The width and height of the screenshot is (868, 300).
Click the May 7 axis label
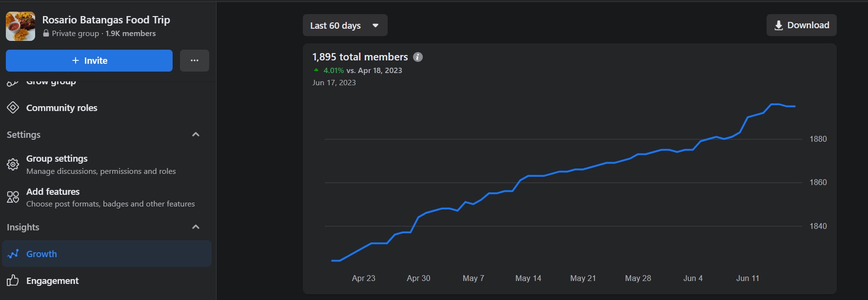(x=473, y=278)
